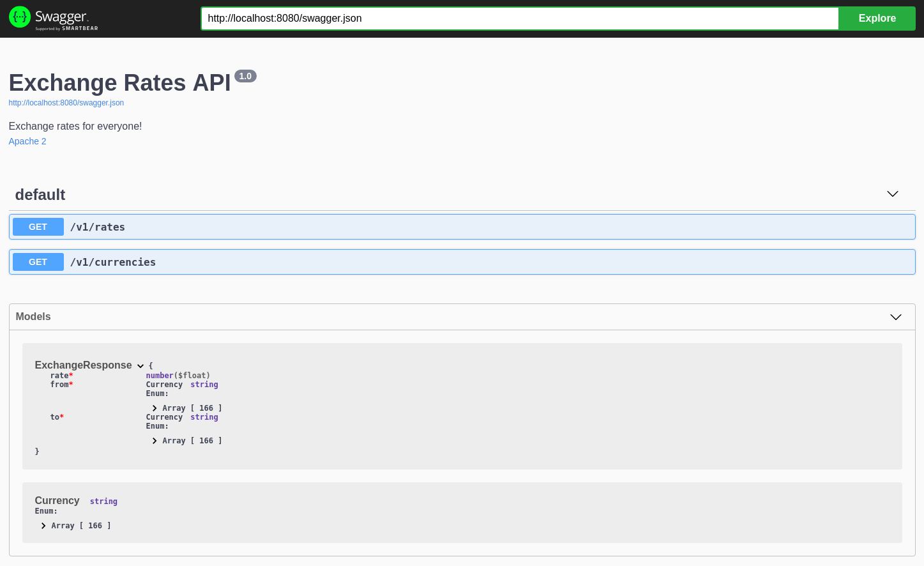Expand the Currency model's Array [166]

(x=76, y=526)
